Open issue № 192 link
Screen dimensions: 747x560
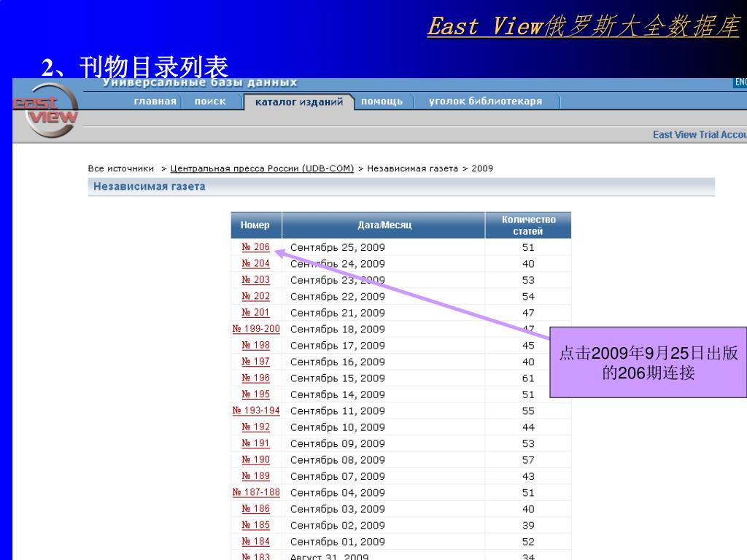(256, 427)
